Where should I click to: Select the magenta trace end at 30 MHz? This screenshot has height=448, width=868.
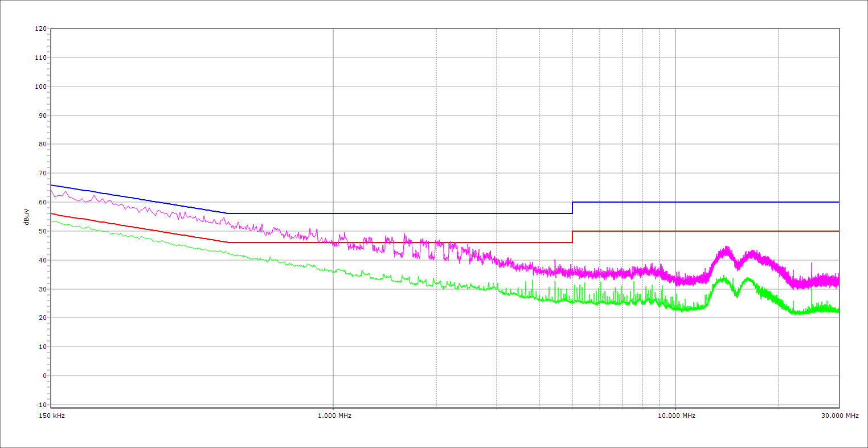[x=838, y=280]
